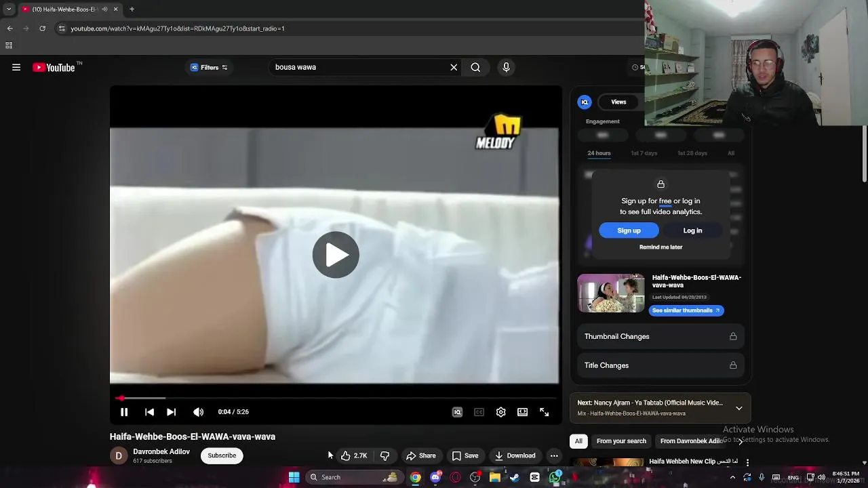Select the 1st 28 days analytics tab
The image size is (868, 488).
(x=692, y=153)
